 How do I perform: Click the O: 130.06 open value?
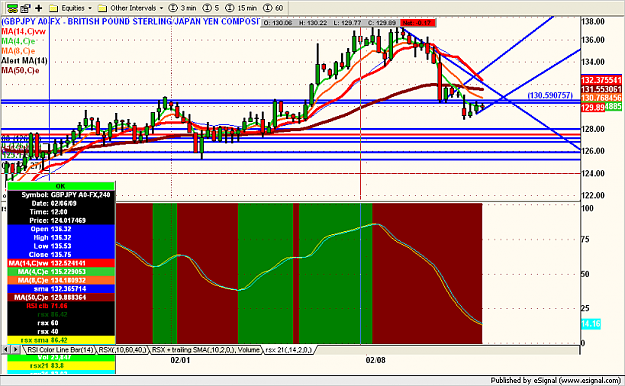coord(278,23)
